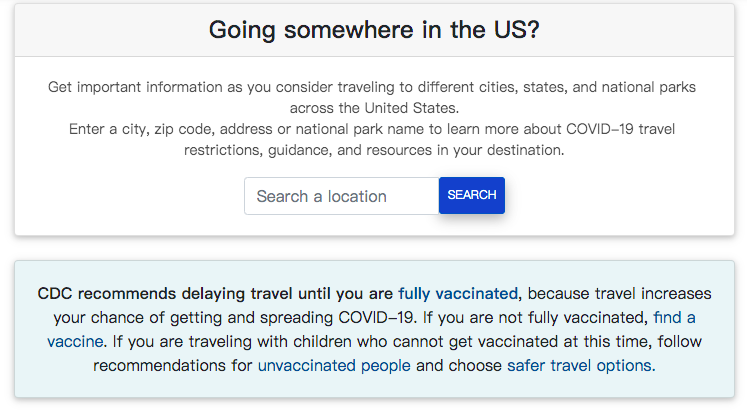
Task: Open the unvaccinated people link
Action: [334, 366]
